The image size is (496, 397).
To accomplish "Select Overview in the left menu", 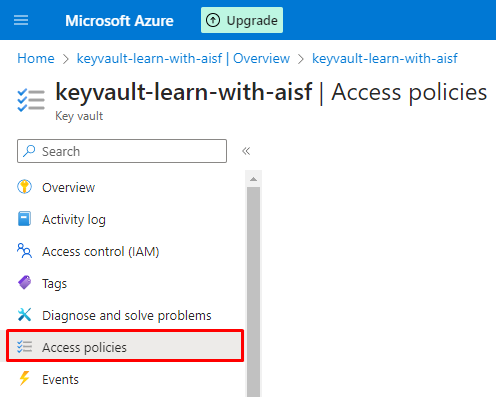I will pos(68,187).
